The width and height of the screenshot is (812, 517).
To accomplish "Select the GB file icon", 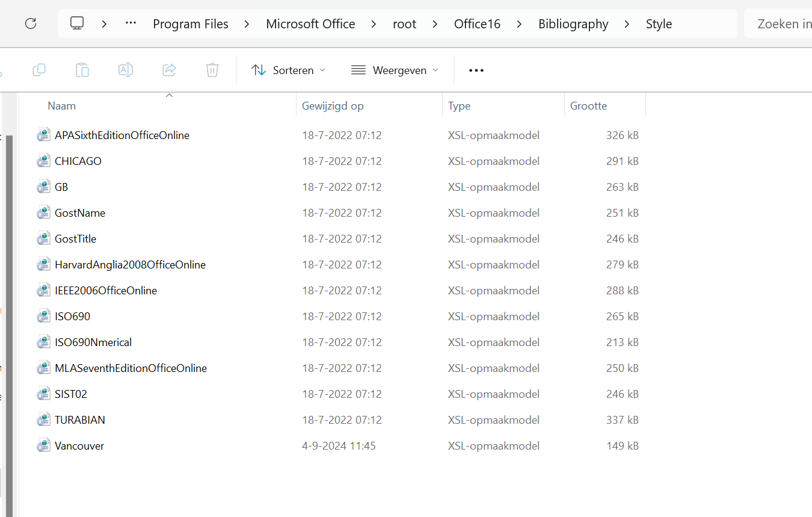I will 43,187.
